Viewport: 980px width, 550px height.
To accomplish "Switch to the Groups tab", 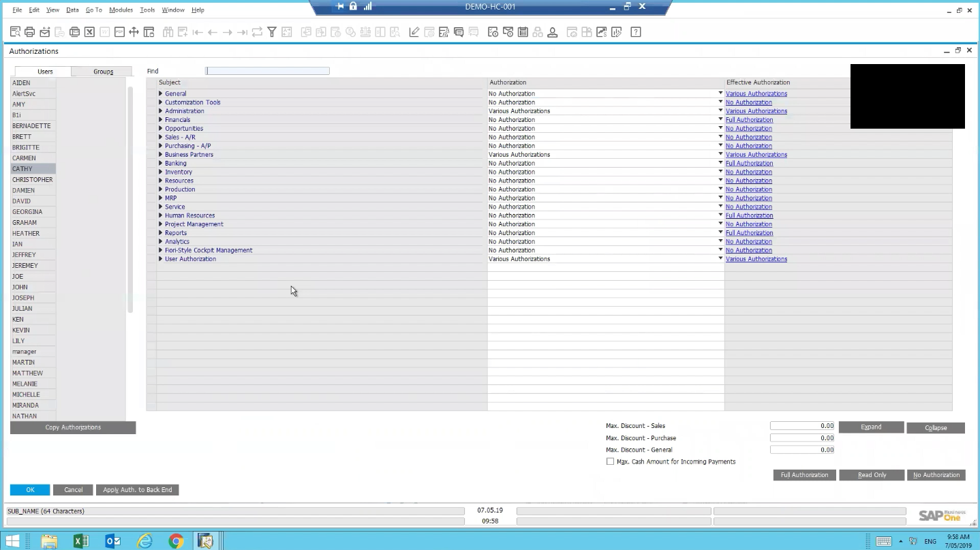I will 103,72.
